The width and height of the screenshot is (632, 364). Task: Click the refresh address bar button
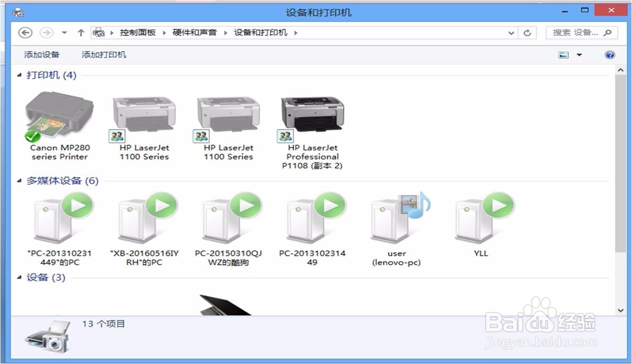pos(527,33)
